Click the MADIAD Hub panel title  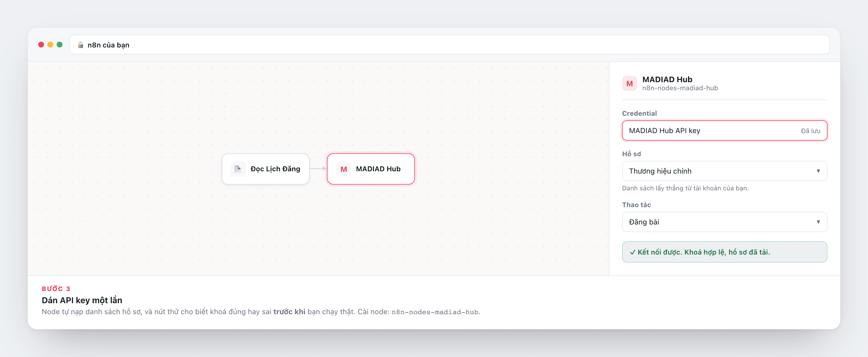pyautogui.click(x=667, y=80)
